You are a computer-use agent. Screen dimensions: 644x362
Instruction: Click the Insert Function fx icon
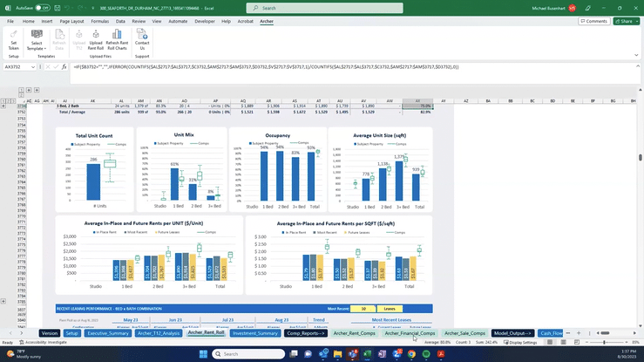click(x=64, y=66)
